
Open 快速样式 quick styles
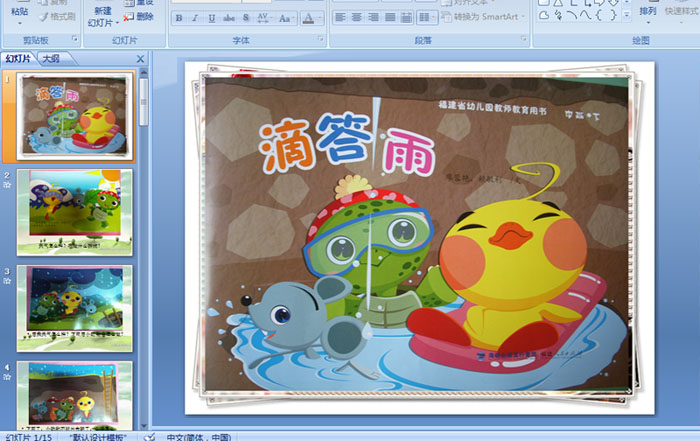coord(682,13)
